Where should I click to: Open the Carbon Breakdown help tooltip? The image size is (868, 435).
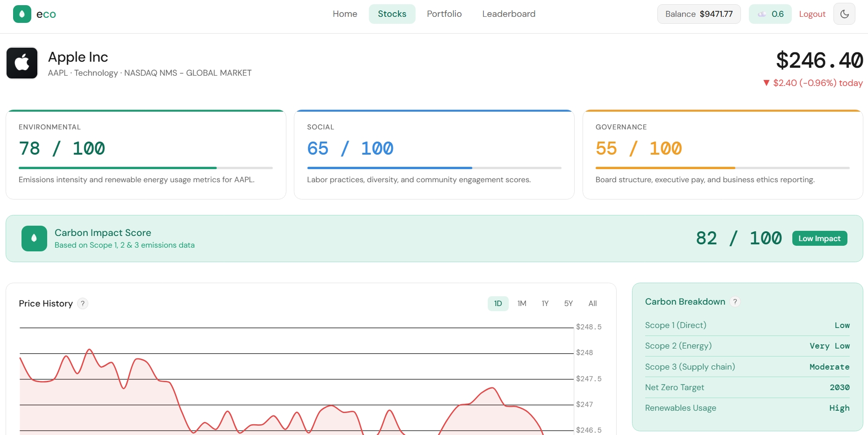tap(735, 302)
